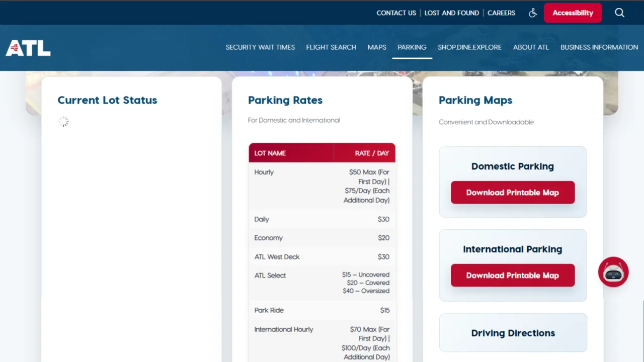Click the red Accessibility button
Viewport: 644px width, 362px height.
(573, 13)
